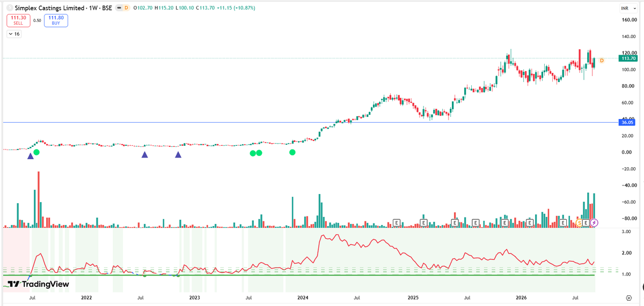Click the orange D data-delay badge beside BSE

click(126, 9)
